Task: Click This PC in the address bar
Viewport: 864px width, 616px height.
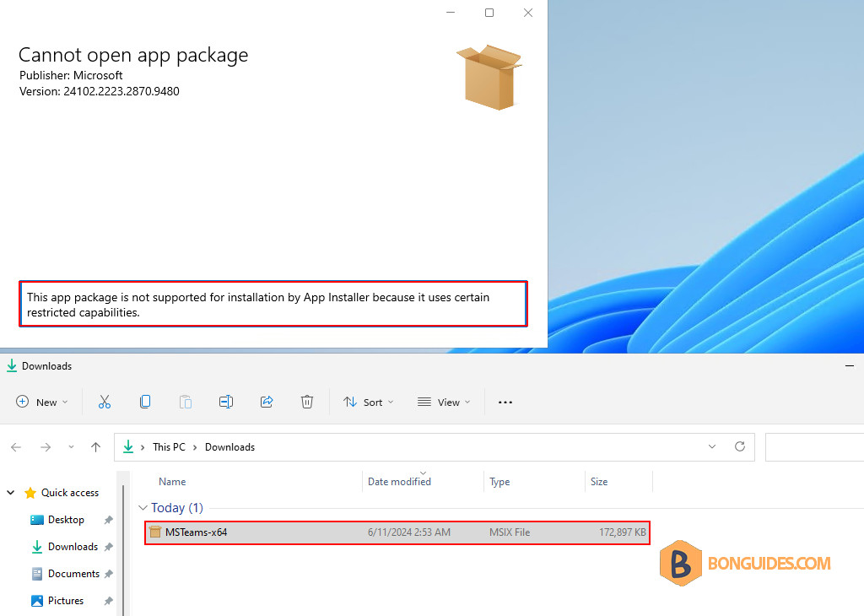Action: (x=169, y=447)
